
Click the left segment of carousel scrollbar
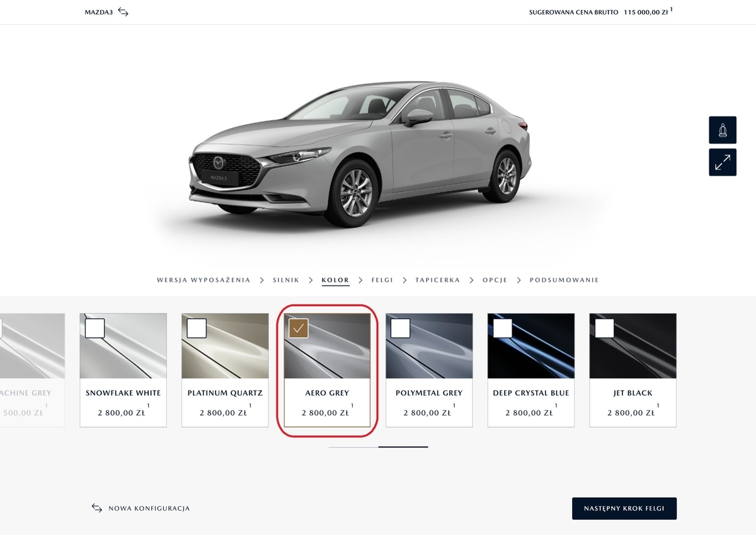pos(353,447)
